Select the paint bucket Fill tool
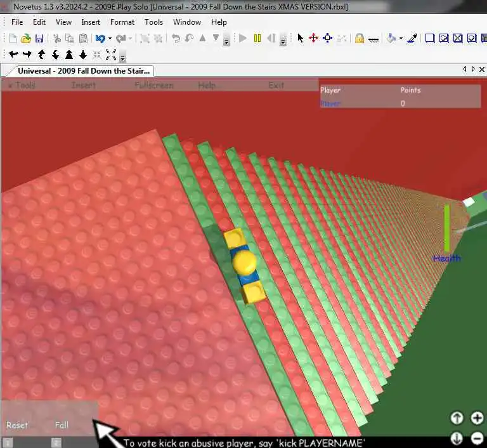This screenshot has width=487, height=448. (391, 38)
